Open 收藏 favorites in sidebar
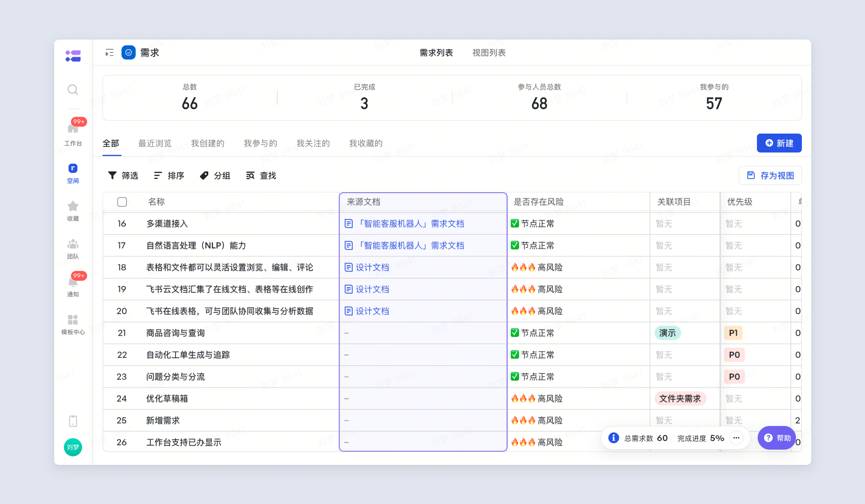 click(x=73, y=211)
